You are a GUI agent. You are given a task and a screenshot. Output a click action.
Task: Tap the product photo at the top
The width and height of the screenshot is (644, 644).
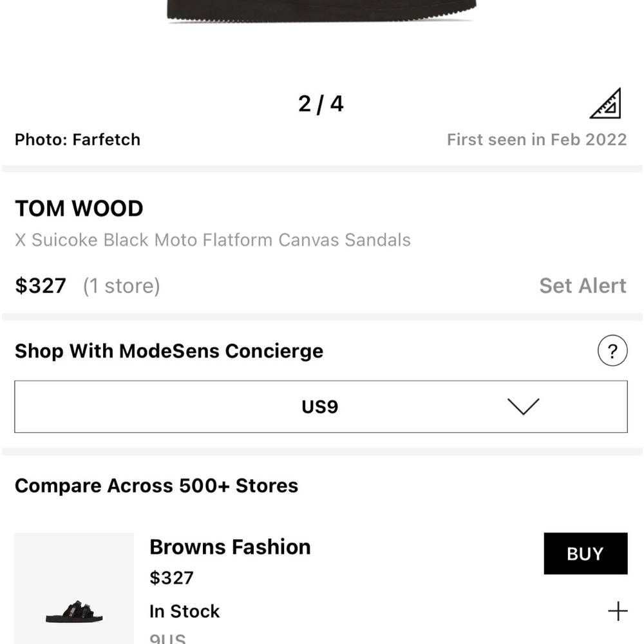tap(321, 12)
